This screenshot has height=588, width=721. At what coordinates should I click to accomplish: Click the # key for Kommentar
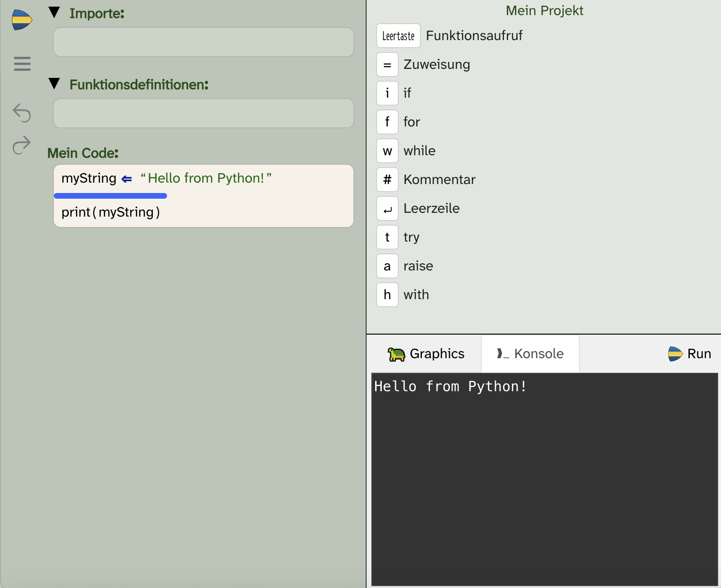point(387,180)
